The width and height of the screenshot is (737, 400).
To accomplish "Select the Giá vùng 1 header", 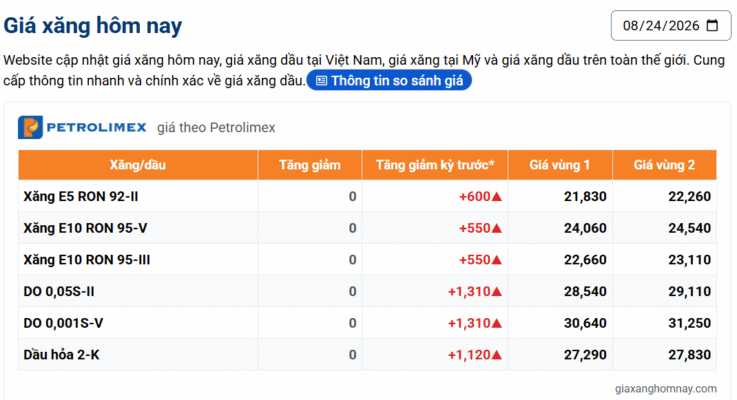I will tap(560, 165).
